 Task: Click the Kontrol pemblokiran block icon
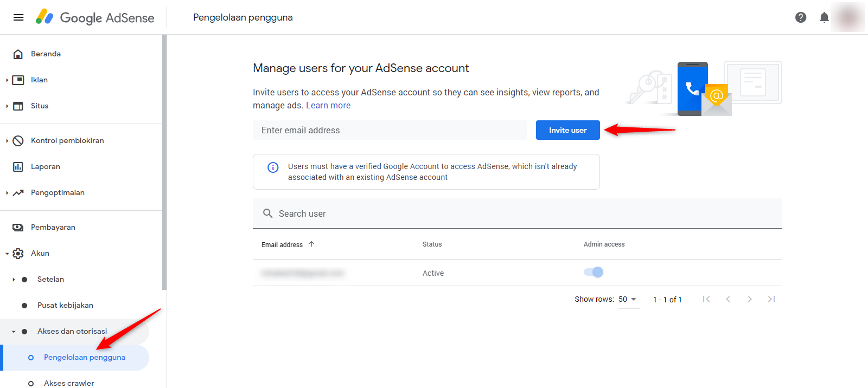point(18,141)
